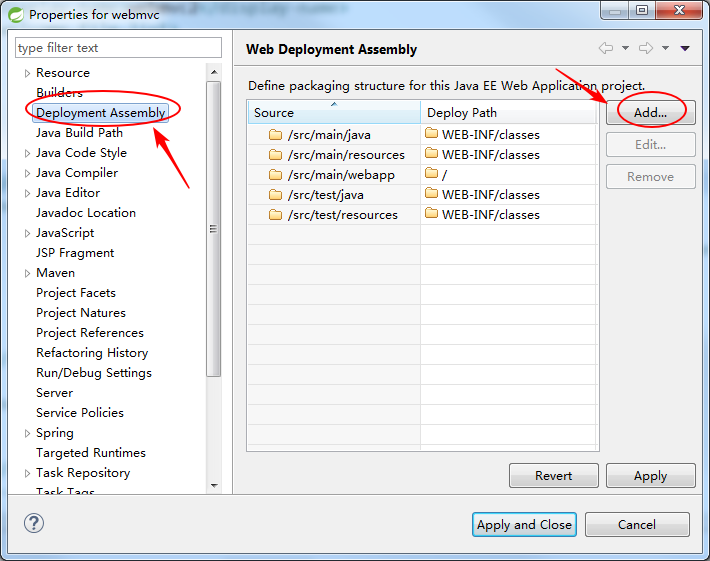The height and width of the screenshot is (561, 710).
Task: Open the Server properties page
Action: (54, 393)
